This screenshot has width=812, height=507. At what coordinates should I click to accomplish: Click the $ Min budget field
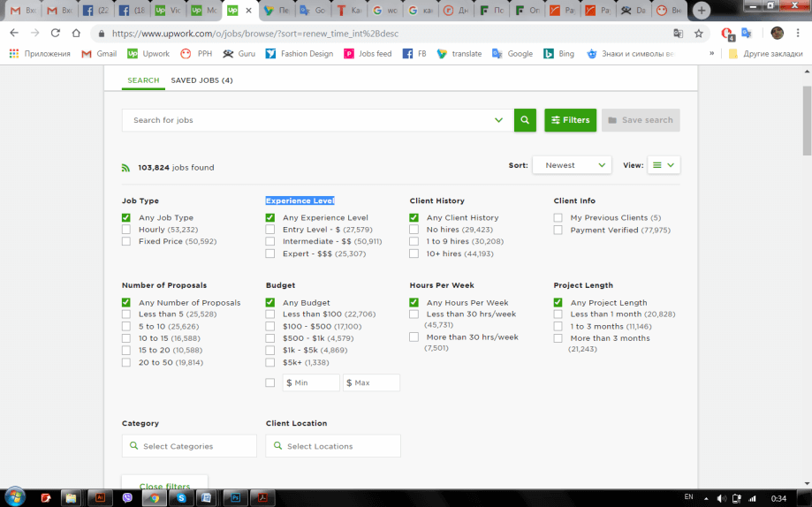pyautogui.click(x=311, y=382)
